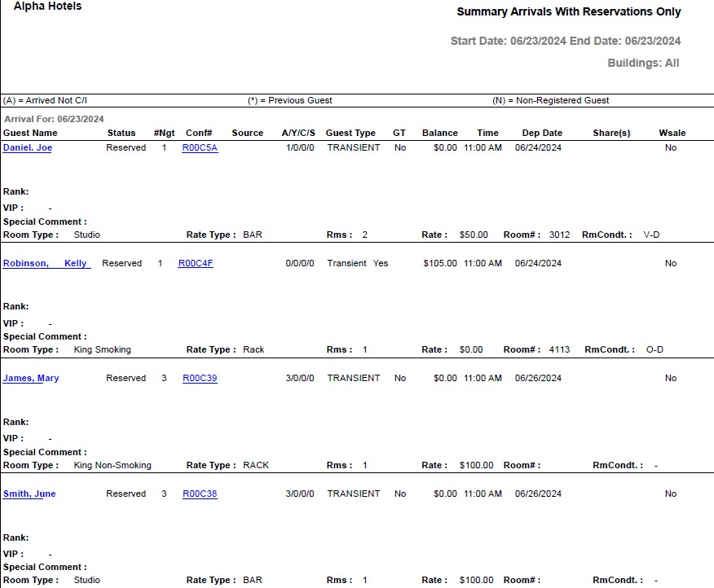
Task: Open reservation R00C38 confirmation link
Action: pyautogui.click(x=200, y=494)
